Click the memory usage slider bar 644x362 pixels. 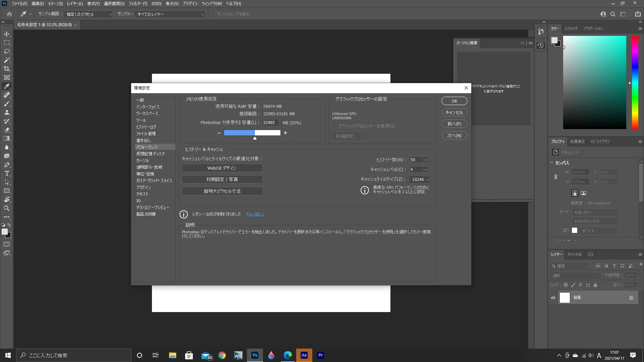click(x=252, y=133)
